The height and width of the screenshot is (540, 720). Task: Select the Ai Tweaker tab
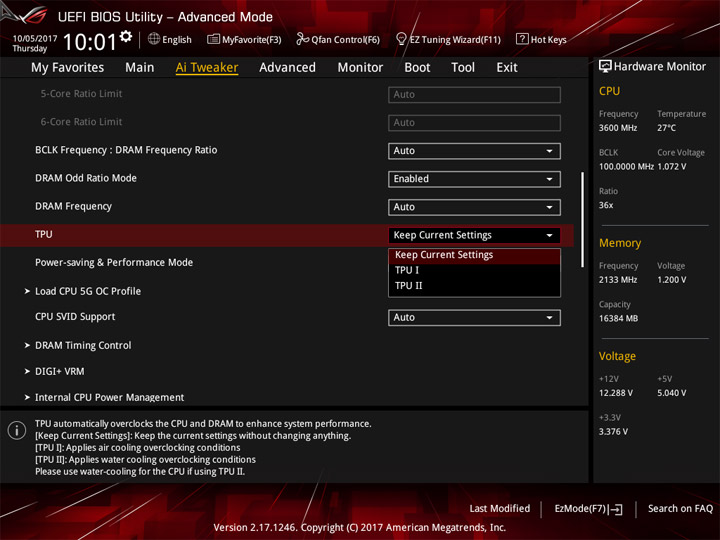[207, 68]
